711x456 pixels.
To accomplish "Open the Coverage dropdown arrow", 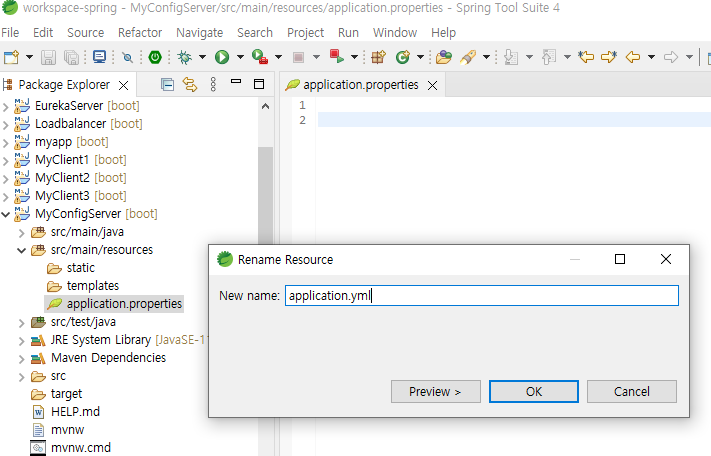I will click(x=278, y=57).
